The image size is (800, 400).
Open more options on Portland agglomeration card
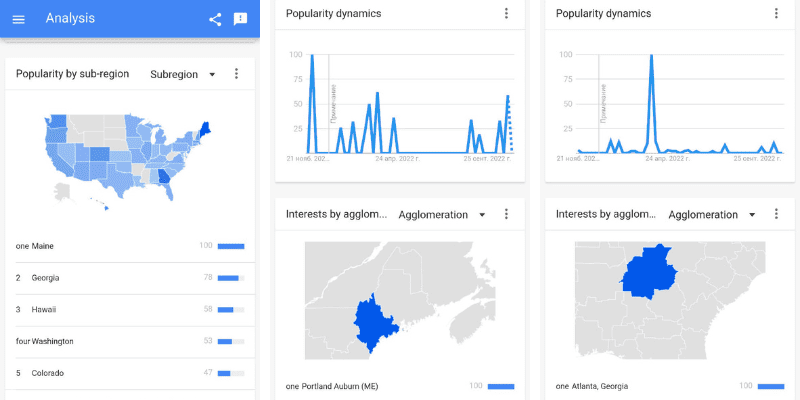tap(506, 214)
